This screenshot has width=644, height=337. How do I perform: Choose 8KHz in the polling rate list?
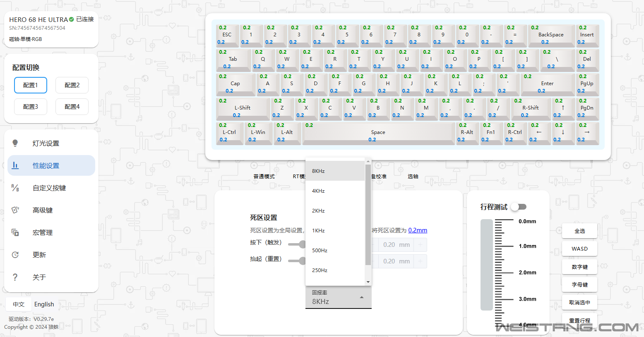(x=335, y=171)
